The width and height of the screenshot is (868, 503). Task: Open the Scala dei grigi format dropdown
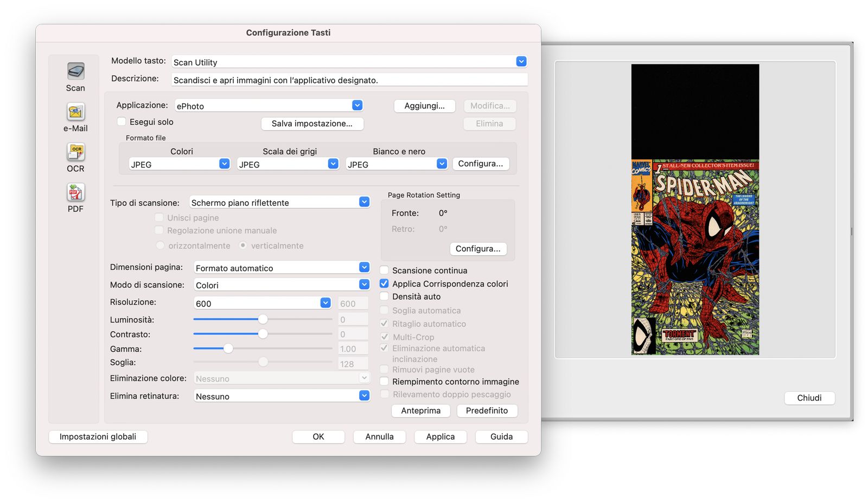(288, 164)
